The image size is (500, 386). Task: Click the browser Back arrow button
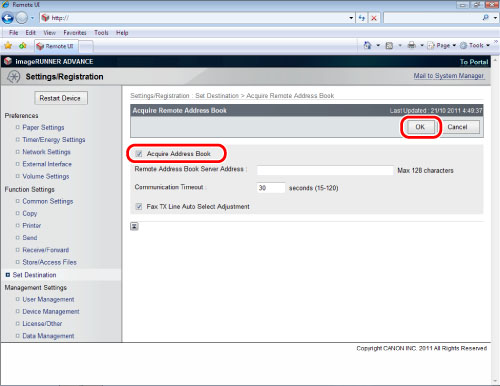(8, 18)
